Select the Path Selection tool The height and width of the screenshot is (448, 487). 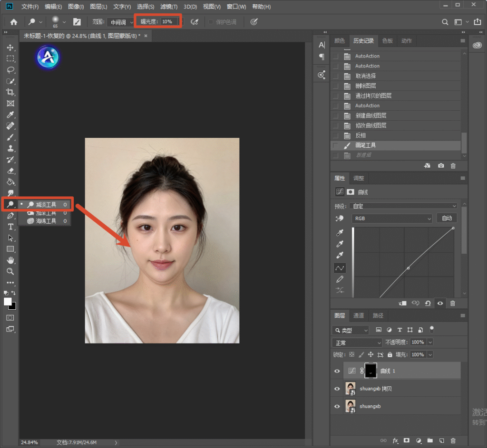pos(10,238)
